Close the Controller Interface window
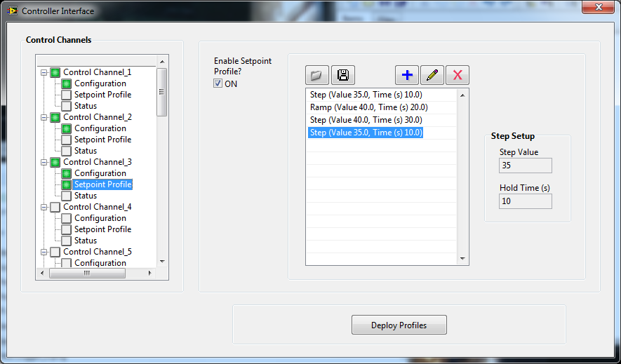 coord(599,7)
